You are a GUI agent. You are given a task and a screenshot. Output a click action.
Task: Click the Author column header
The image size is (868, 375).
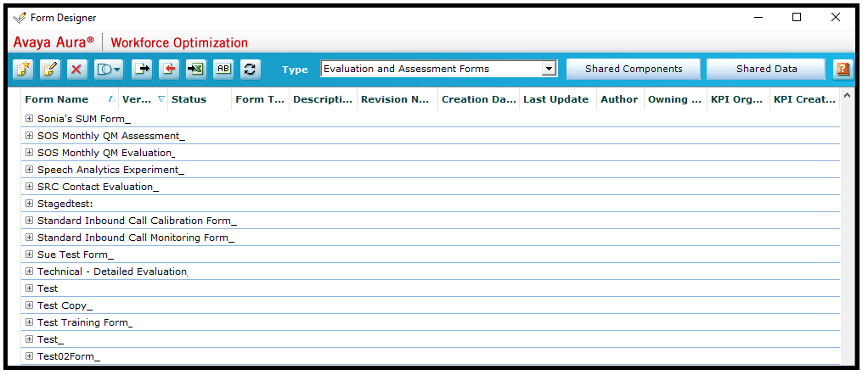pos(619,99)
